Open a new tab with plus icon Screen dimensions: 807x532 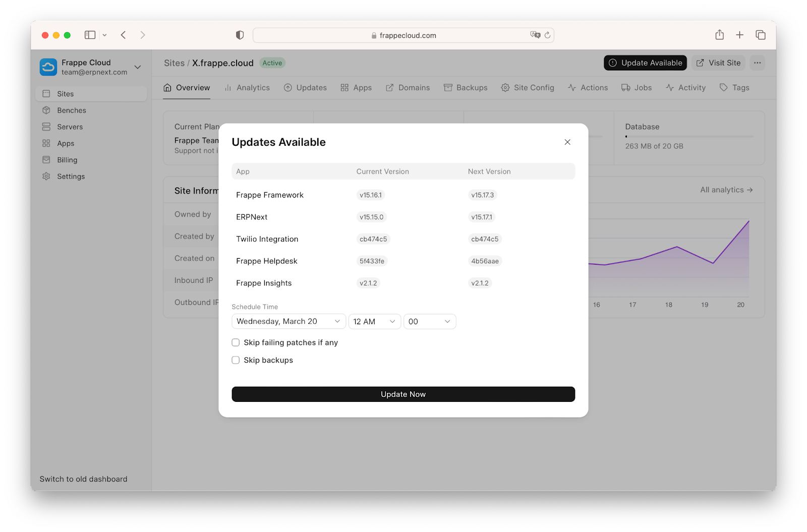pos(739,35)
